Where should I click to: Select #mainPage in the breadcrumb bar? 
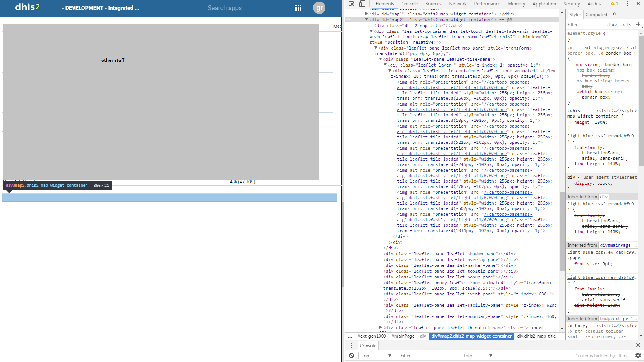click(403, 336)
